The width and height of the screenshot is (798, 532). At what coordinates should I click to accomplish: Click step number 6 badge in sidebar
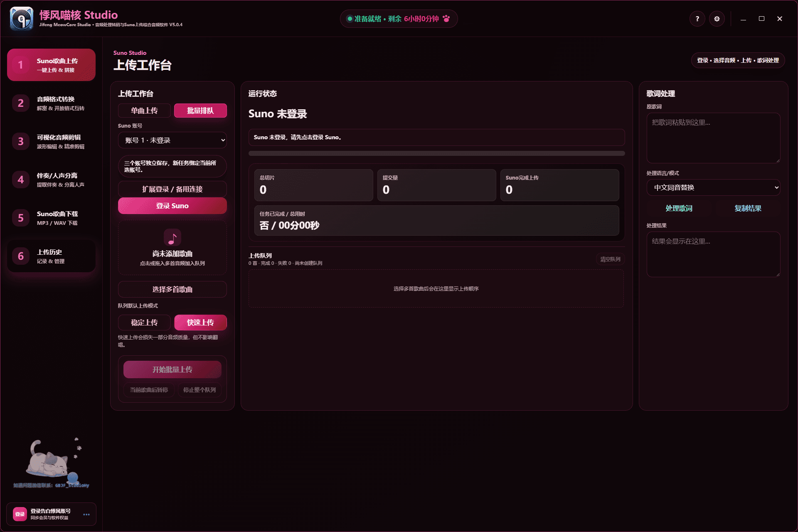coord(21,256)
